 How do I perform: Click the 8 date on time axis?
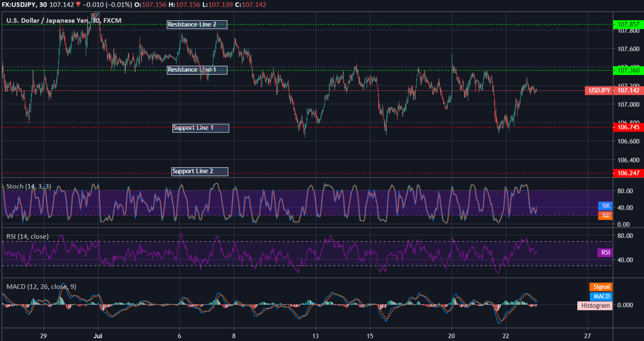pyautogui.click(x=234, y=336)
